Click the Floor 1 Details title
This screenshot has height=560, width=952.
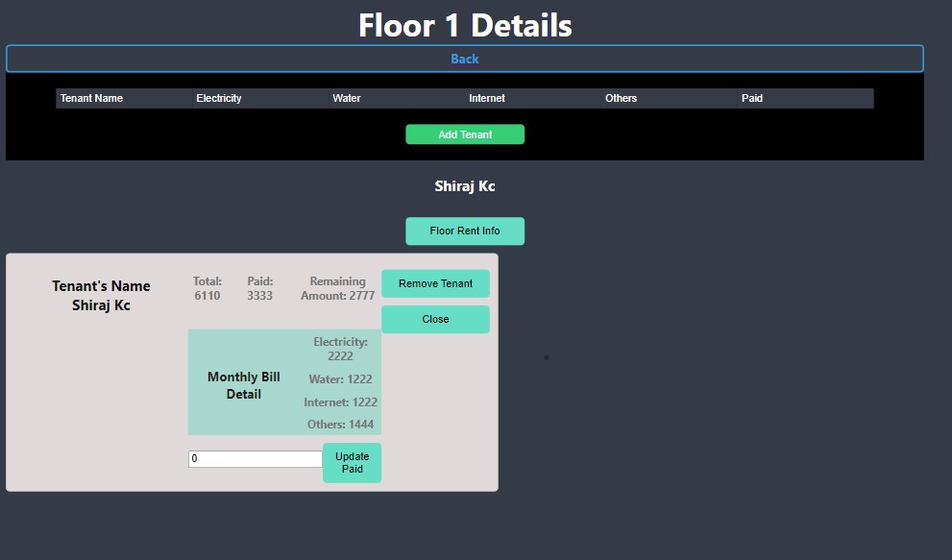(465, 25)
